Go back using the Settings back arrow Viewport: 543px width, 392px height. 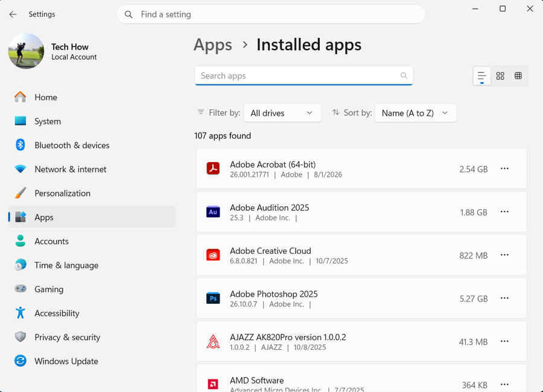[13, 14]
